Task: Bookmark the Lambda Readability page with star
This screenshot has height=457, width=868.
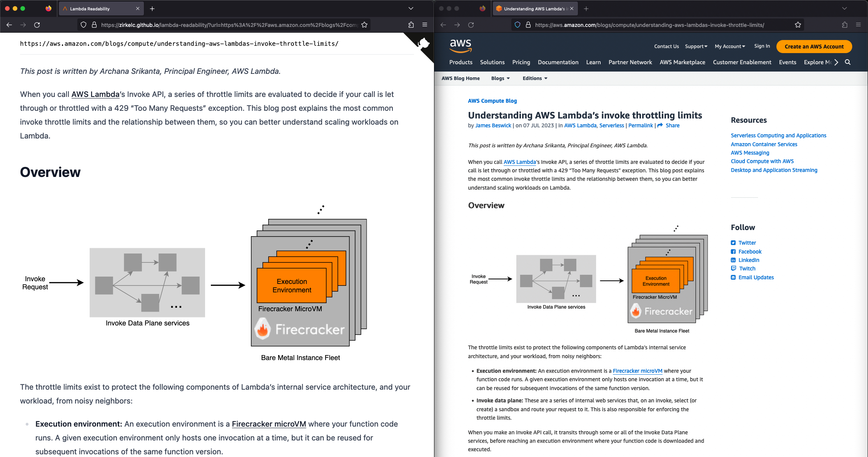Action: [x=364, y=25]
